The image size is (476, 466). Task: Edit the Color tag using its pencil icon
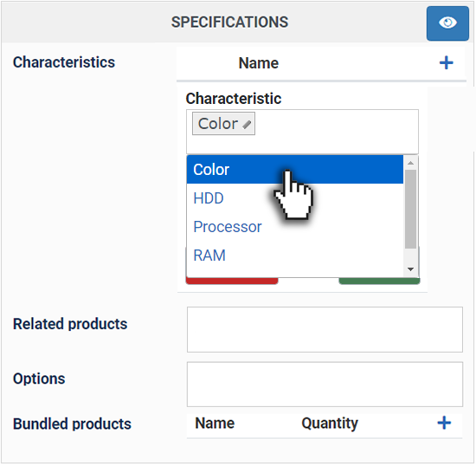click(247, 124)
